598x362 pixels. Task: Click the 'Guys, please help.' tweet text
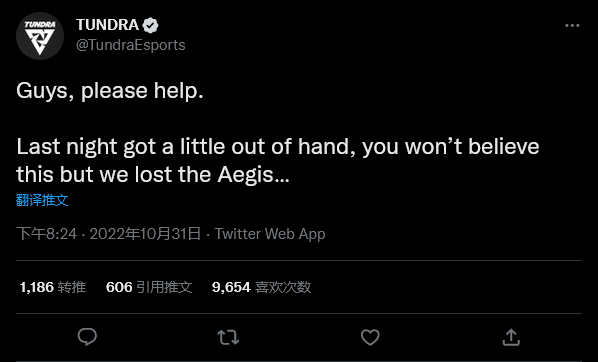click(x=110, y=91)
